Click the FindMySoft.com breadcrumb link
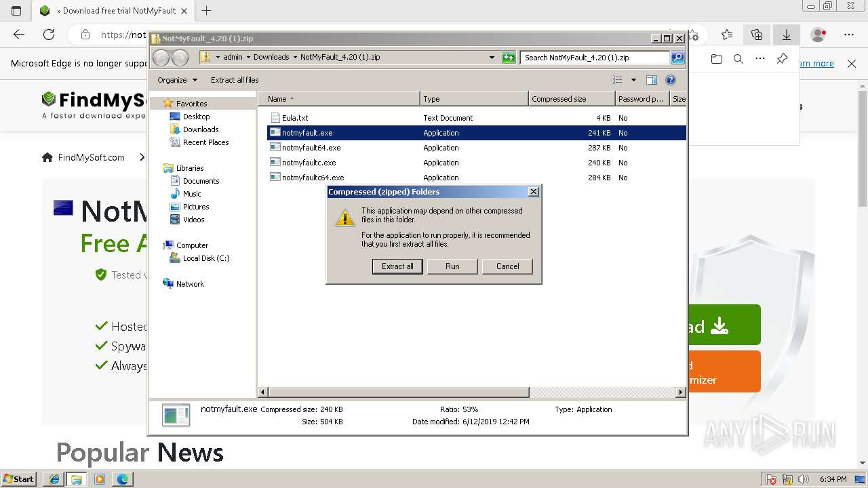 tap(91, 157)
